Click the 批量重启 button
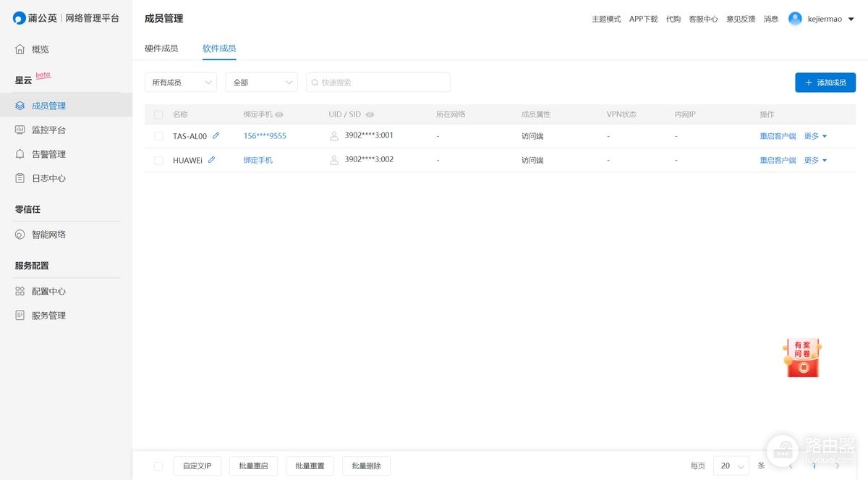This screenshot has height=480, width=868. point(253,466)
